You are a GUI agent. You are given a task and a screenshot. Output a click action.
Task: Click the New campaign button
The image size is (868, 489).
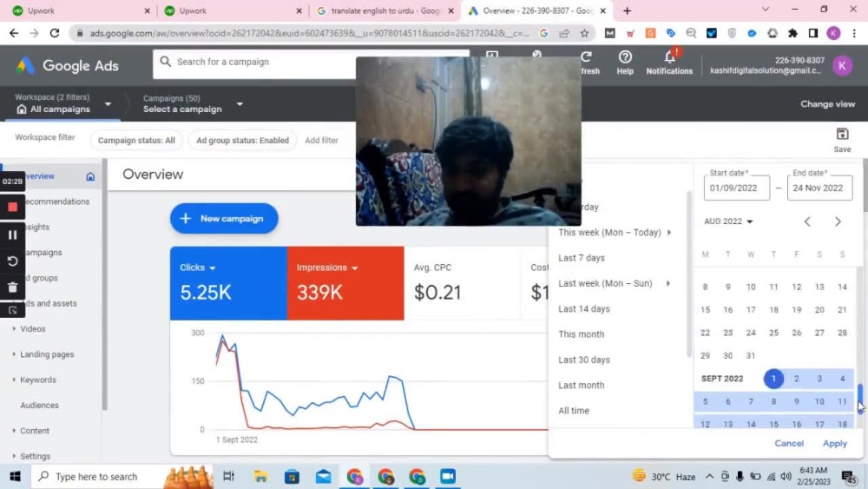pos(224,219)
